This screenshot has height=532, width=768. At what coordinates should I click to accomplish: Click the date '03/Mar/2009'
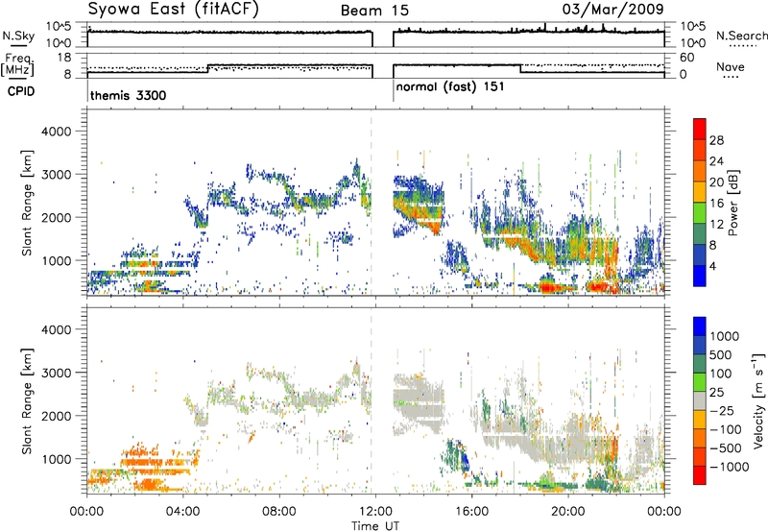[x=612, y=9]
